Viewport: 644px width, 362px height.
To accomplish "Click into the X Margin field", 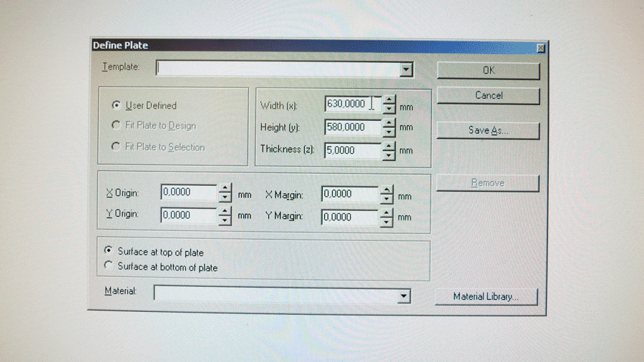I will [x=350, y=194].
